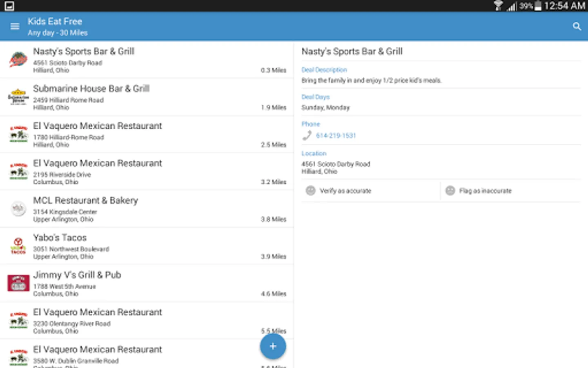Click '3.9 Miles' distance label
The width and height of the screenshot is (588, 368).
274,256
